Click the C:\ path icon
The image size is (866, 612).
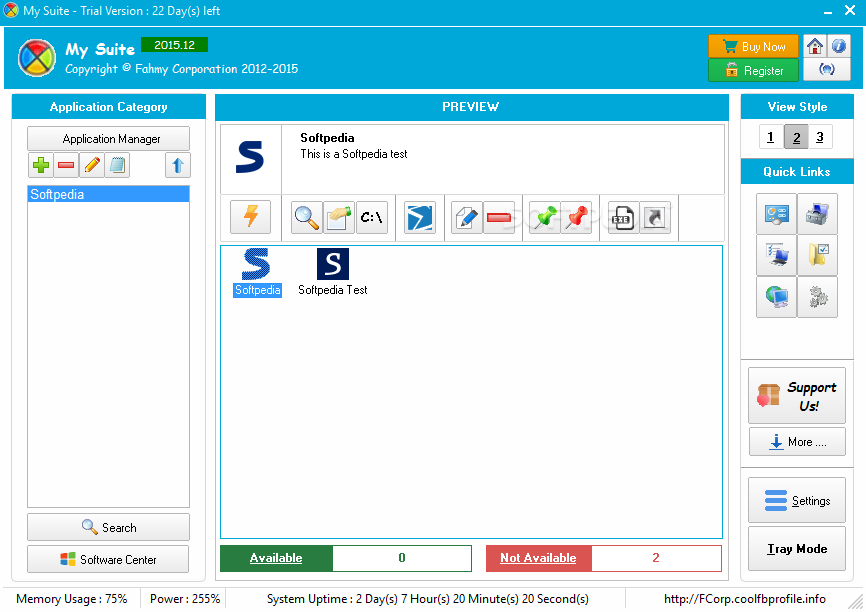coord(372,217)
